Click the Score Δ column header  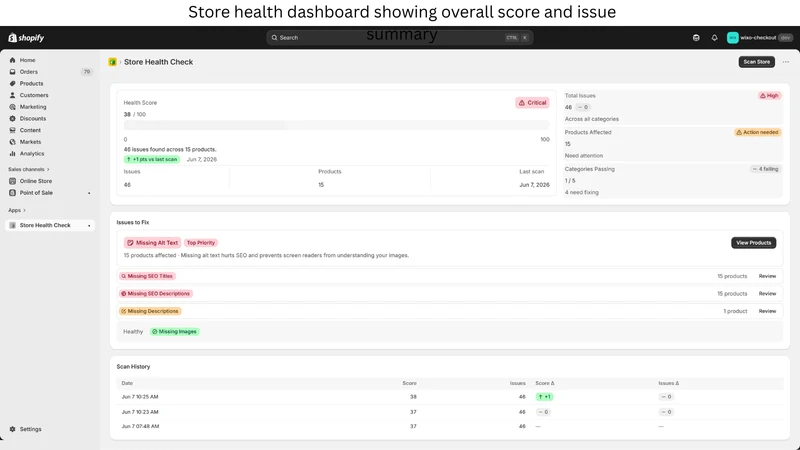coord(545,383)
